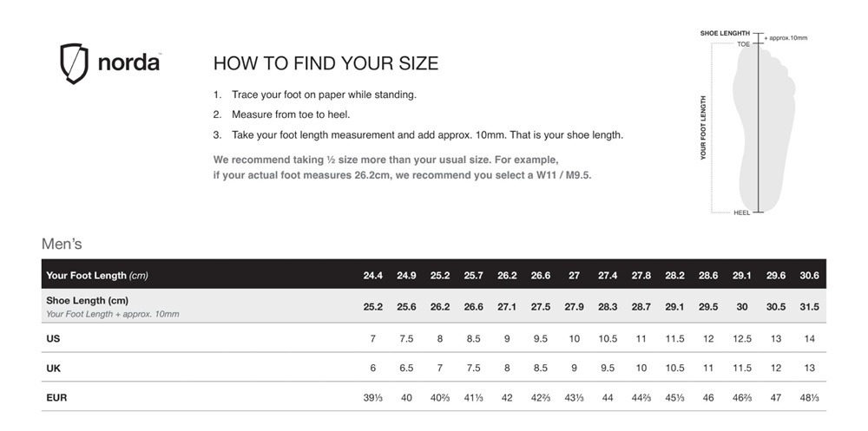Click the HEEL label on the foot diagram
This screenshot has height=431, width=868.
click(742, 212)
